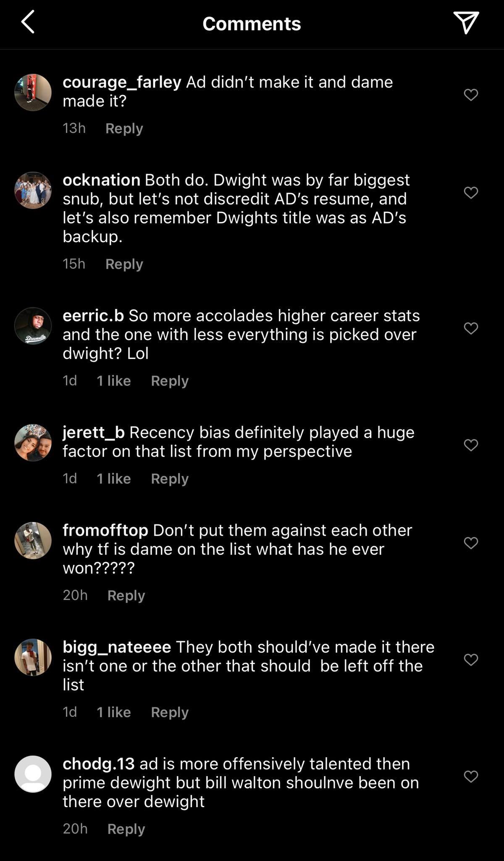Tap the fromofftop username
This screenshot has width=504, height=861.
click(105, 531)
